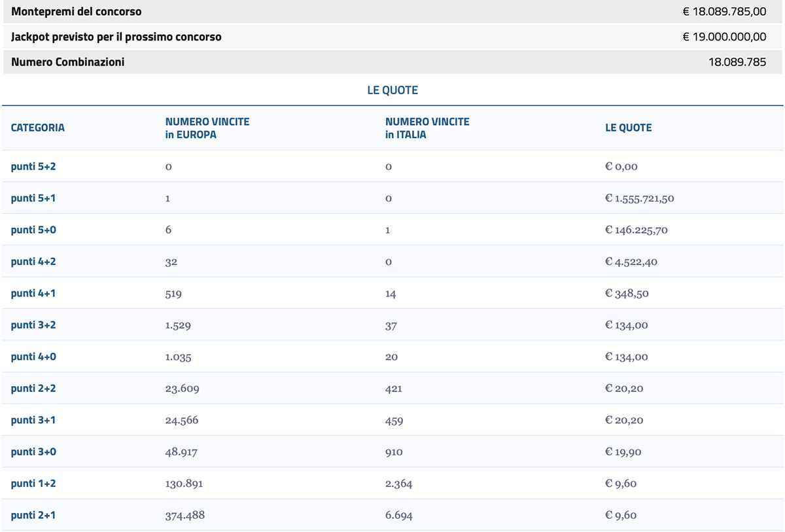Viewport: 785px width, 532px height.
Task: Click the € 134,00 quota for punti 4+0
Action: pyautogui.click(x=627, y=357)
